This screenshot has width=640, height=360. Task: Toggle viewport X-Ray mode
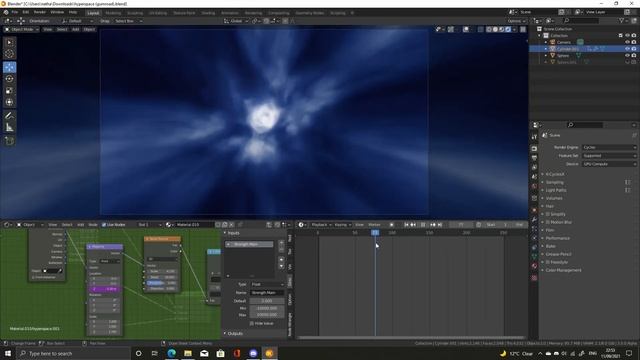point(480,29)
